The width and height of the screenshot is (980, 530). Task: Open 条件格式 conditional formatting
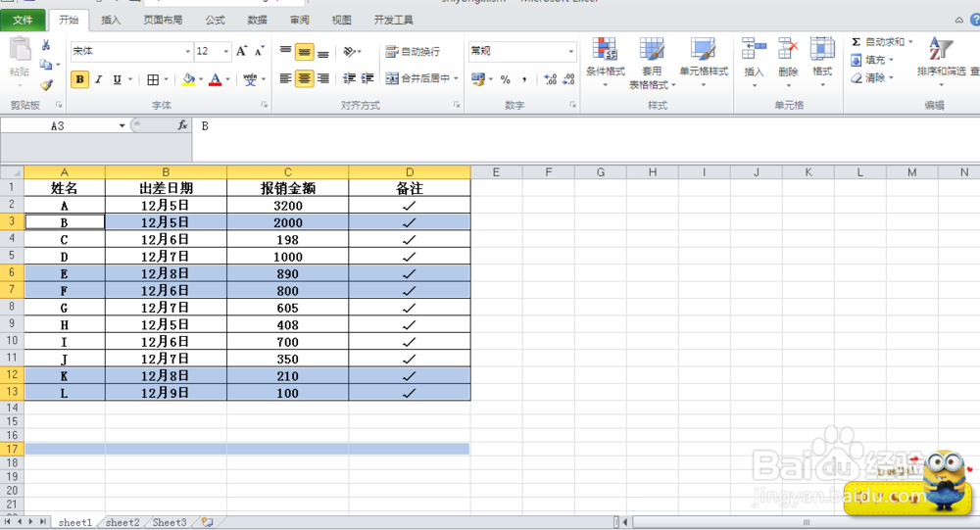point(605,63)
